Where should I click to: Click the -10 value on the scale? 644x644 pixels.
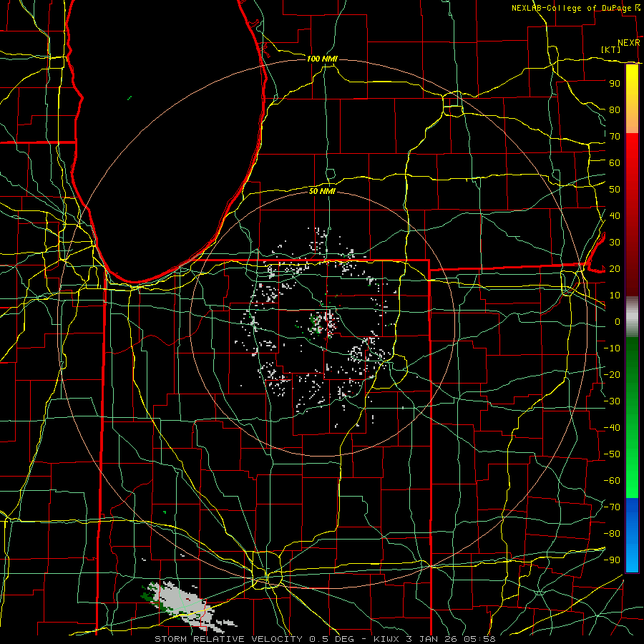[x=612, y=348]
